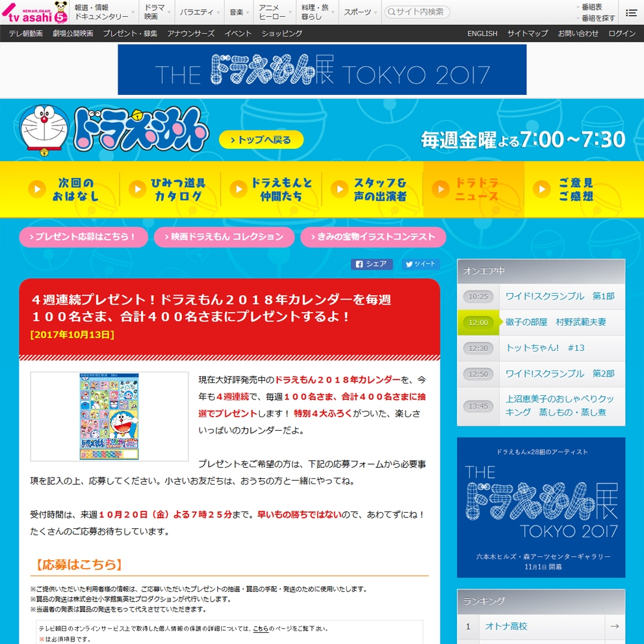Image resolution: width=644 pixels, height=644 pixels.
Task: Select the 12:00 time badge
Action: (478, 322)
